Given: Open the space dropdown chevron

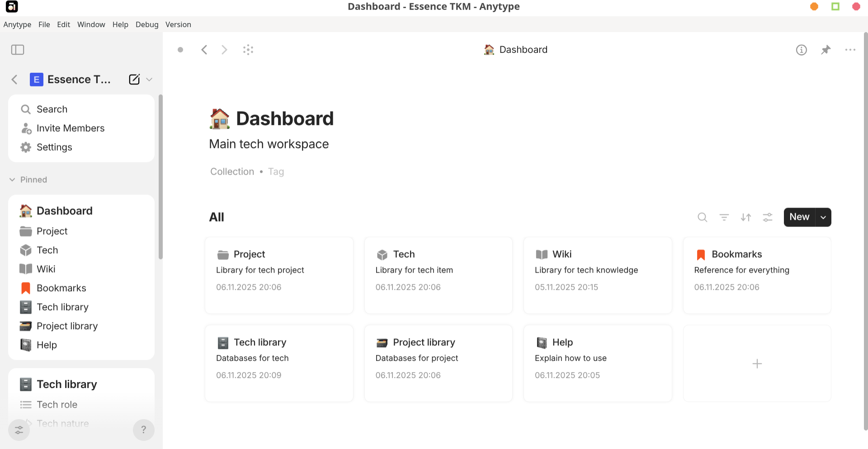Looking at the screenshot, I should coord(149,80).
